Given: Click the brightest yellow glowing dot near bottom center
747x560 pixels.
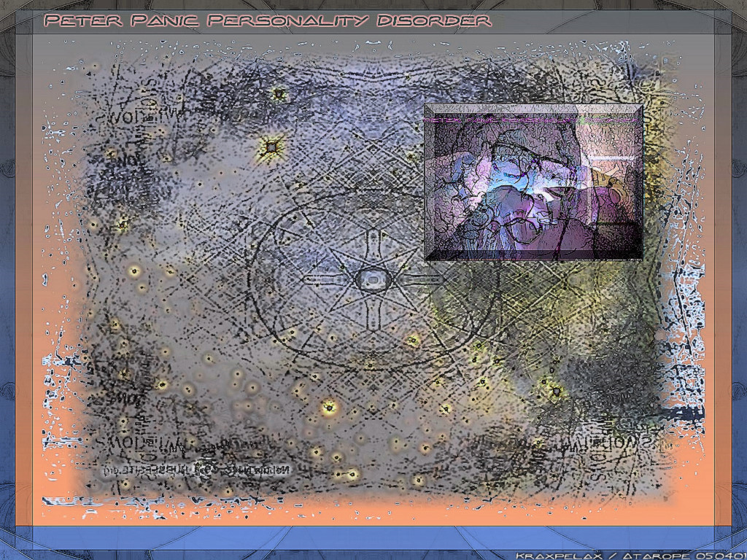Looking at the screenshot, I should click(329, 408).
